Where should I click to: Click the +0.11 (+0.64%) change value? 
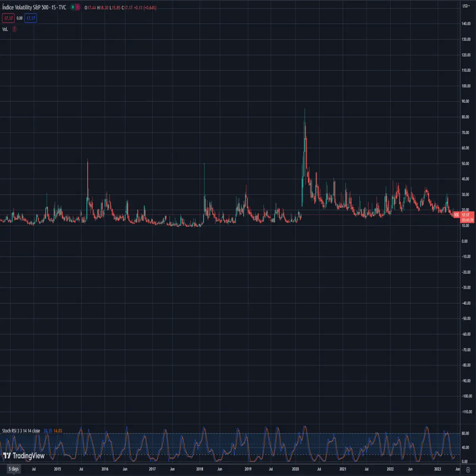click(145, 8)
